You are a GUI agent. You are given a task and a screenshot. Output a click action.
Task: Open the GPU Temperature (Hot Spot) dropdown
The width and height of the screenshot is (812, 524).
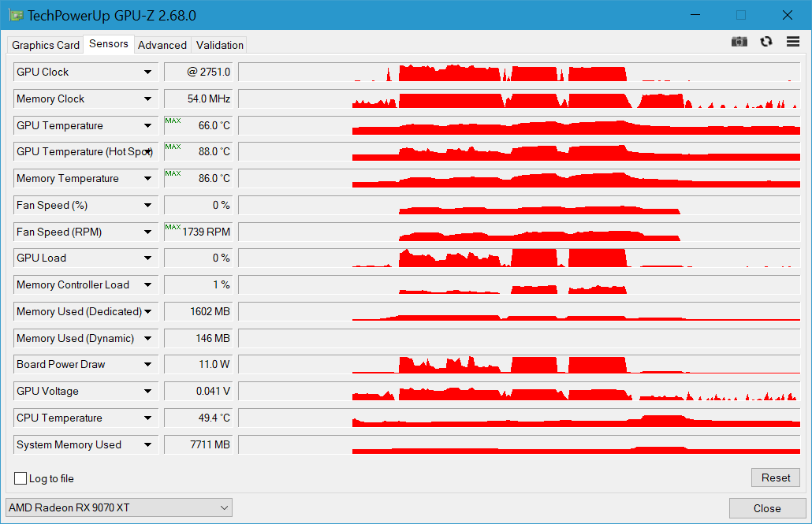(149, 152)
